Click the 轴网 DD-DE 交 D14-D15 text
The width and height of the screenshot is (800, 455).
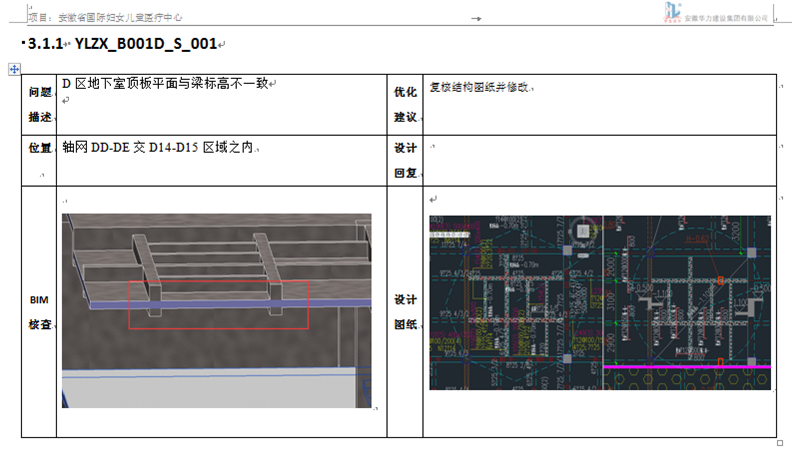click(x=158, y=148)
